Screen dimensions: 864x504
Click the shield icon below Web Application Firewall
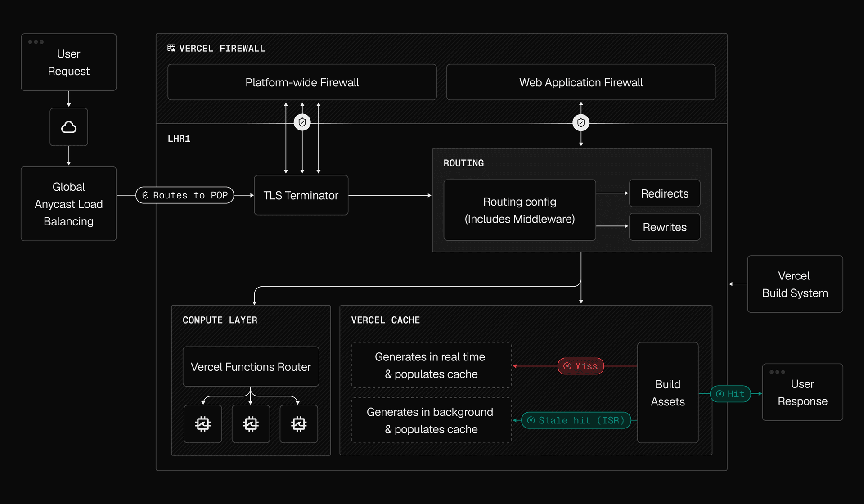tap(581, 122)
